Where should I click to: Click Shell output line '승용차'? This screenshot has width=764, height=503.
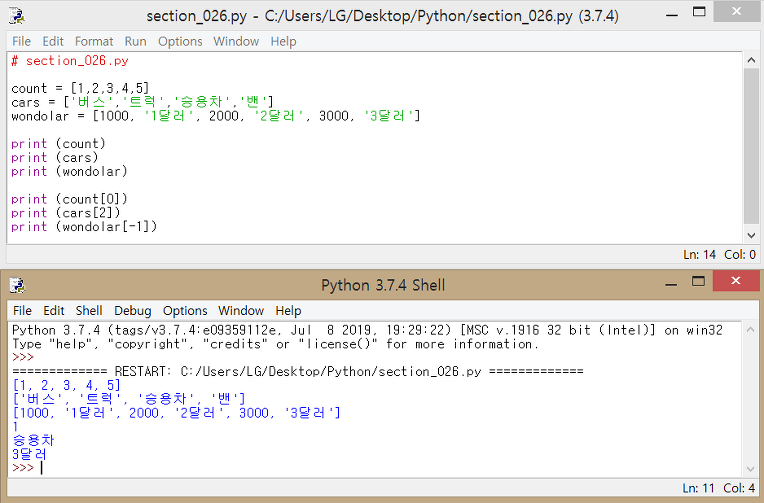pos(33,441)
